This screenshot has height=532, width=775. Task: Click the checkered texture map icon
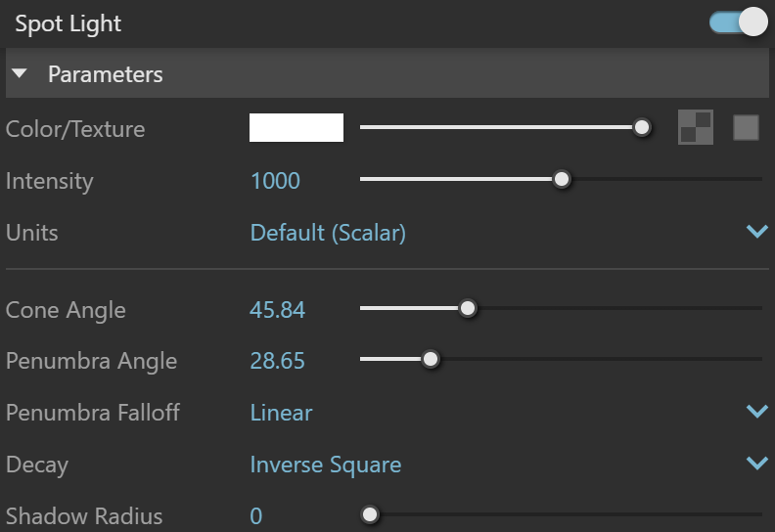(x=696, y=127)
